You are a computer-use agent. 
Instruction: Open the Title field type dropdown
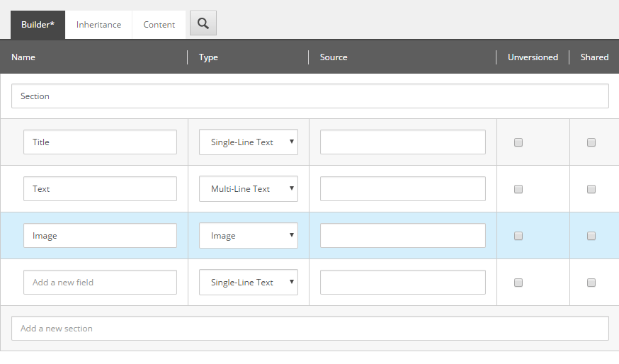coord(249,142)
